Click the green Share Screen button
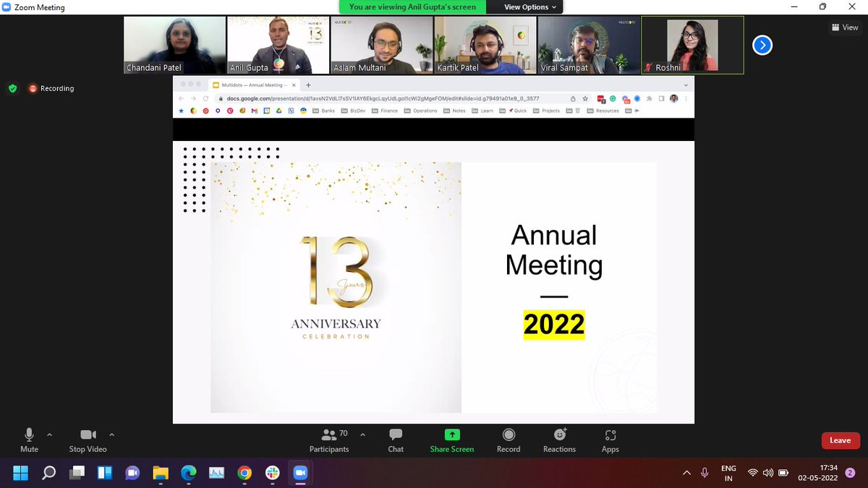The image size is (868, 488). (452, 440)
